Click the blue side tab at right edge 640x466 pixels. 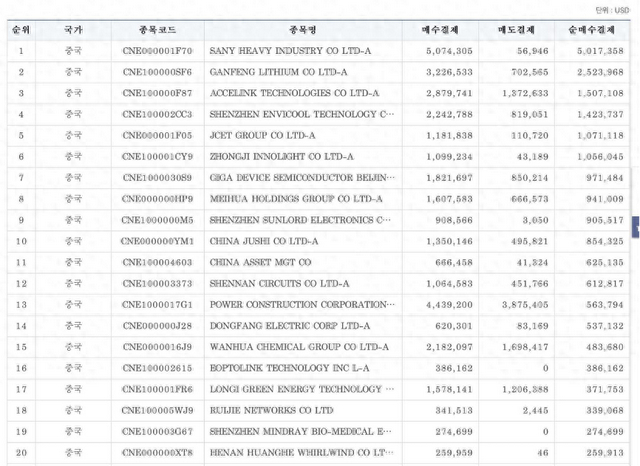636,227
